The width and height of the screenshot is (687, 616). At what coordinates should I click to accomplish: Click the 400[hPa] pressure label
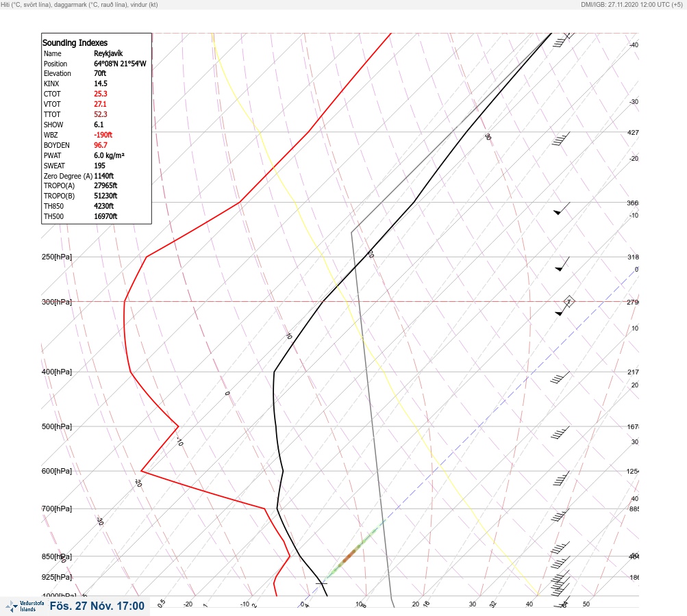57,372
